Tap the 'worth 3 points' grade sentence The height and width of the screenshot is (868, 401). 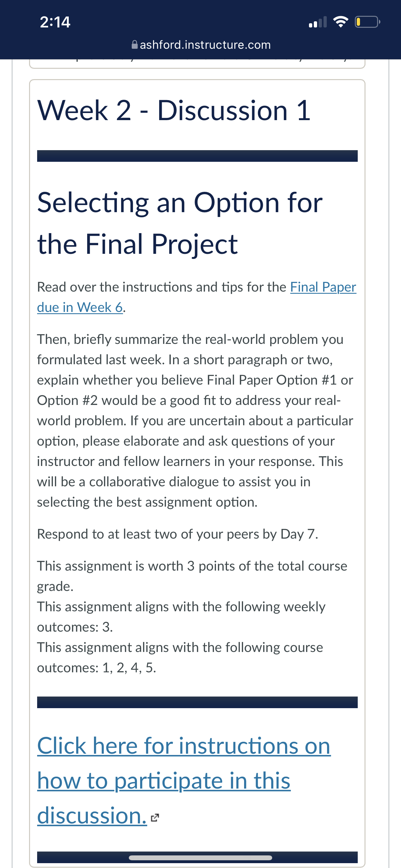[x=192, y=576]
